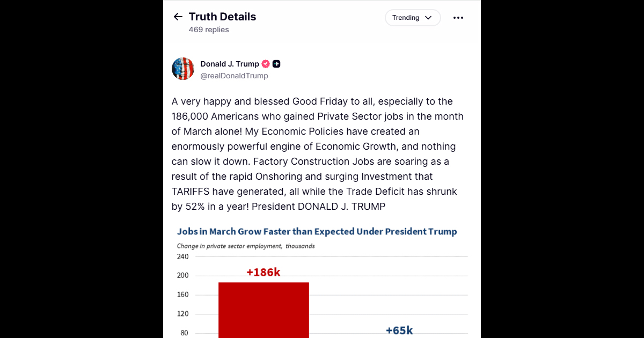Image resolution: width=644 pixels, height=338 pixels.
Task: Open the three-dot more options menu
Action: click(x=458, y=18)
